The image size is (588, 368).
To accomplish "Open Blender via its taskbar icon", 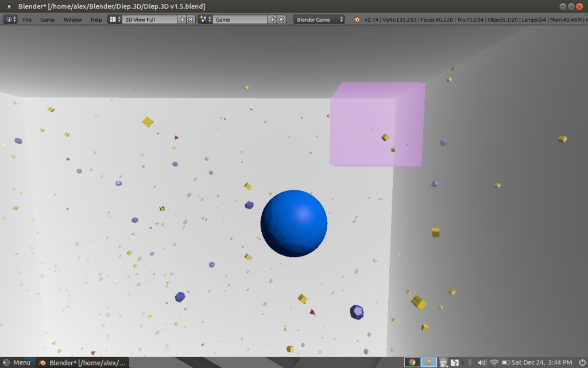I will pos(428,362).
